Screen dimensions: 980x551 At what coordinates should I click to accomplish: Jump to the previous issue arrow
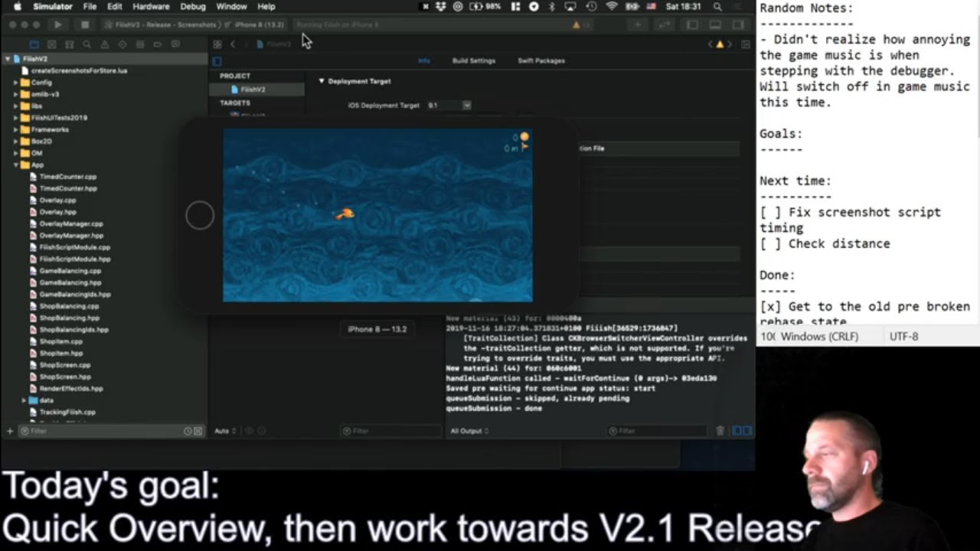click(710, 44)
